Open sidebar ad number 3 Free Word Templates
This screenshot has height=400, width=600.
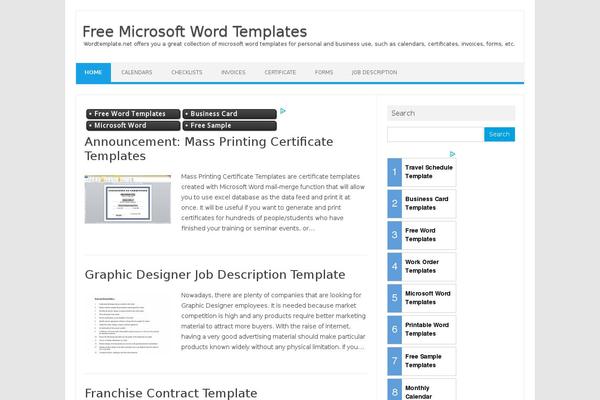point(422,235)
